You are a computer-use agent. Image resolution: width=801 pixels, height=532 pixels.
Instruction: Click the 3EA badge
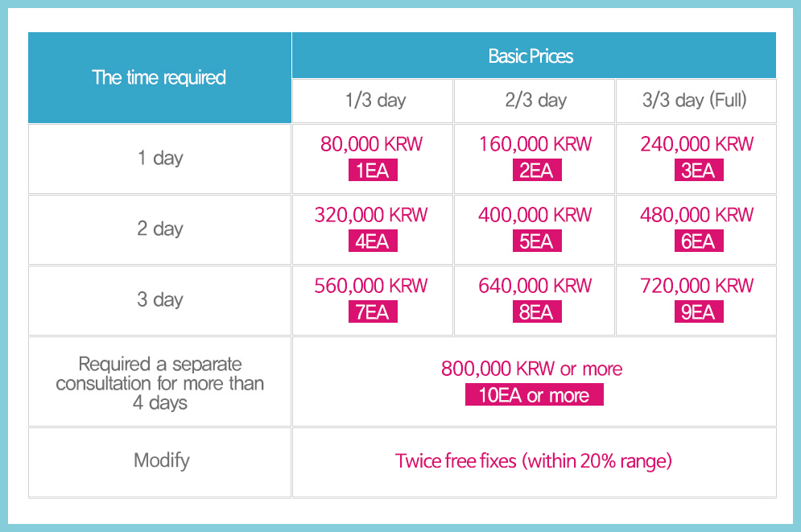click(x=697, y=171)
